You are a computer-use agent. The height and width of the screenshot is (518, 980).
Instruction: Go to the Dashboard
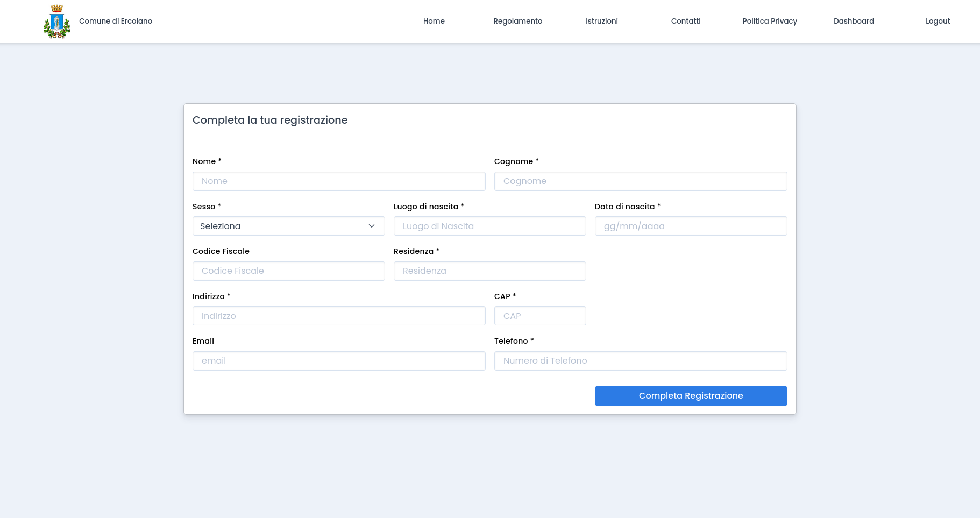point(854,21)
